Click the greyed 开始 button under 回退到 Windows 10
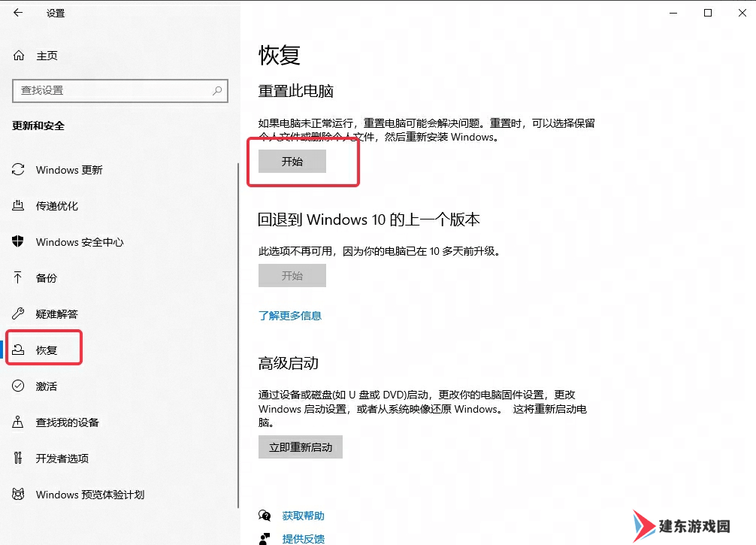 (292, 275)
